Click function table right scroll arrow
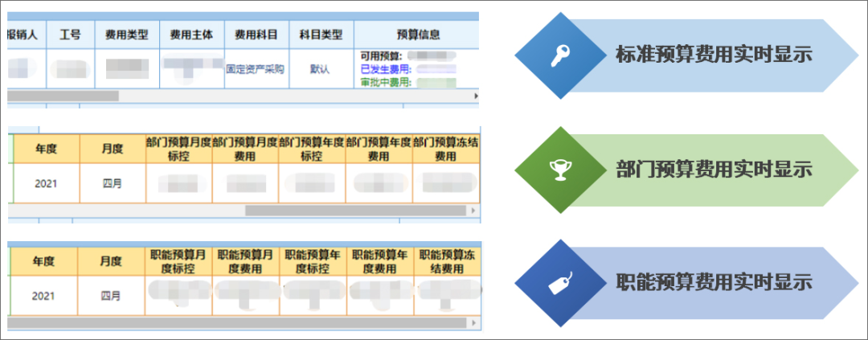Viewport: 868px width, 340px height. click(473, 322)
